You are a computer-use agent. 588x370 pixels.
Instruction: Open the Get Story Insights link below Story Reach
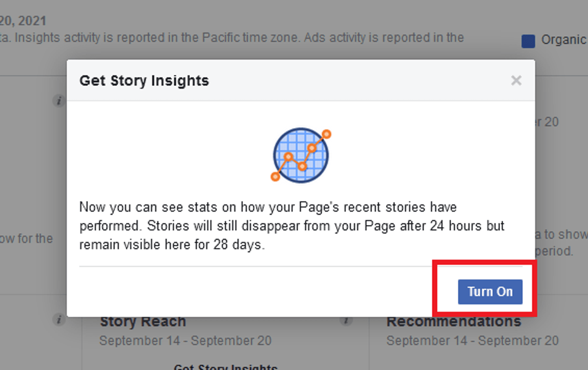tap(226, 367)
